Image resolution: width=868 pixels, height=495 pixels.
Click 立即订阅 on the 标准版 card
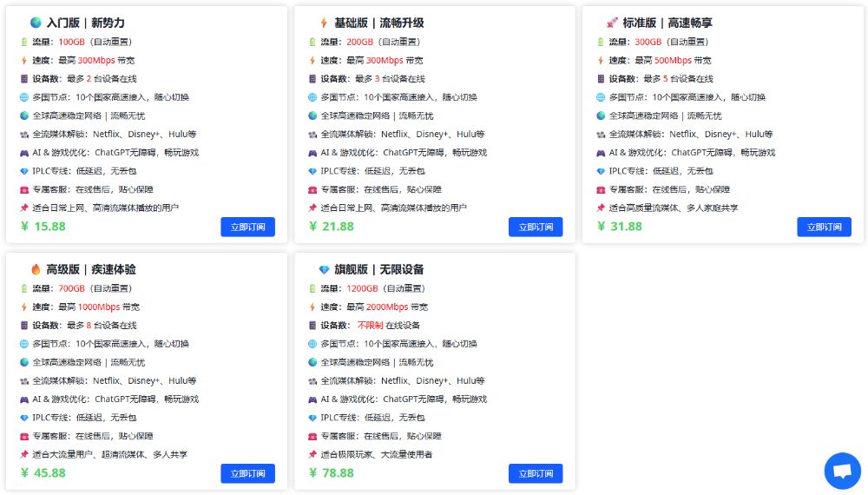pyautogui.click(x=824, y=227)
